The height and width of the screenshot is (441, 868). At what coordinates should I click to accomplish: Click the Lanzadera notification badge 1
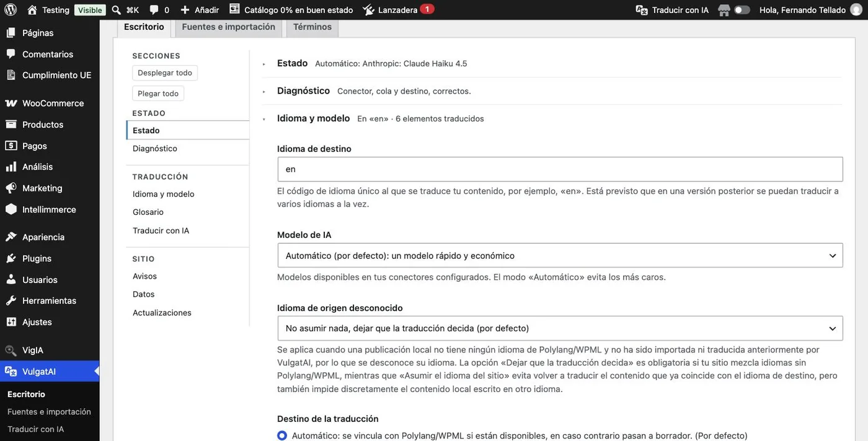[x=427, y=9]
